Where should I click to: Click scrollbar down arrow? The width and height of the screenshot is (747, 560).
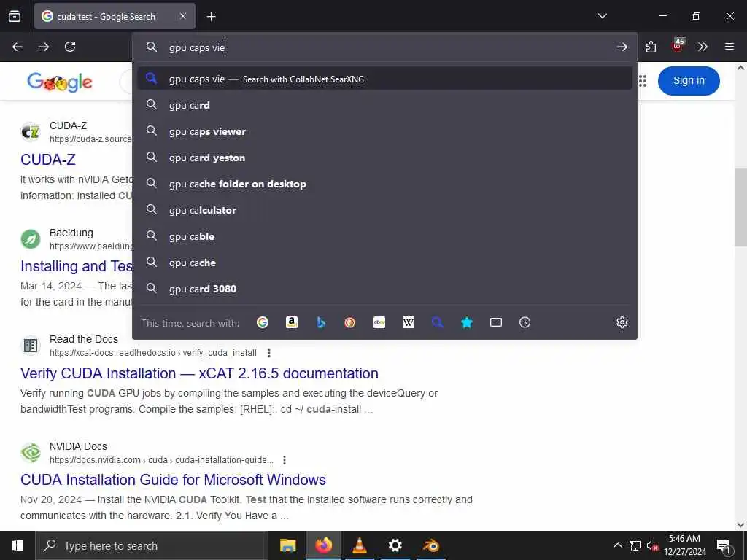pos(740,525)
